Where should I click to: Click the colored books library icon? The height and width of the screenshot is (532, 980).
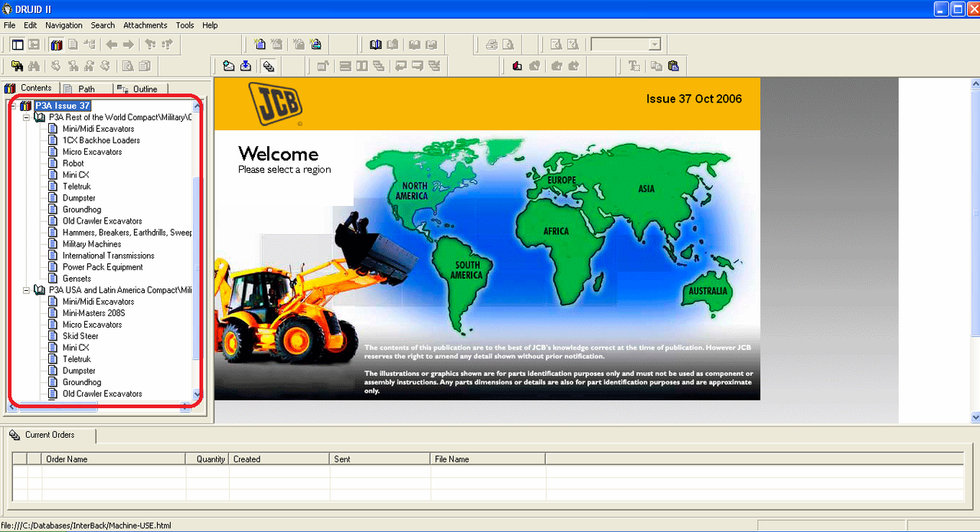click(56, 44)
